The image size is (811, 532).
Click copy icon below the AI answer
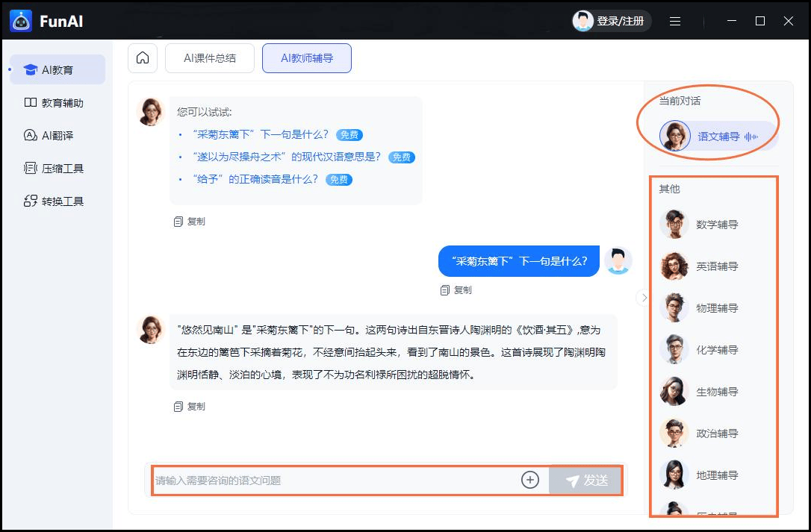(178, 407)
